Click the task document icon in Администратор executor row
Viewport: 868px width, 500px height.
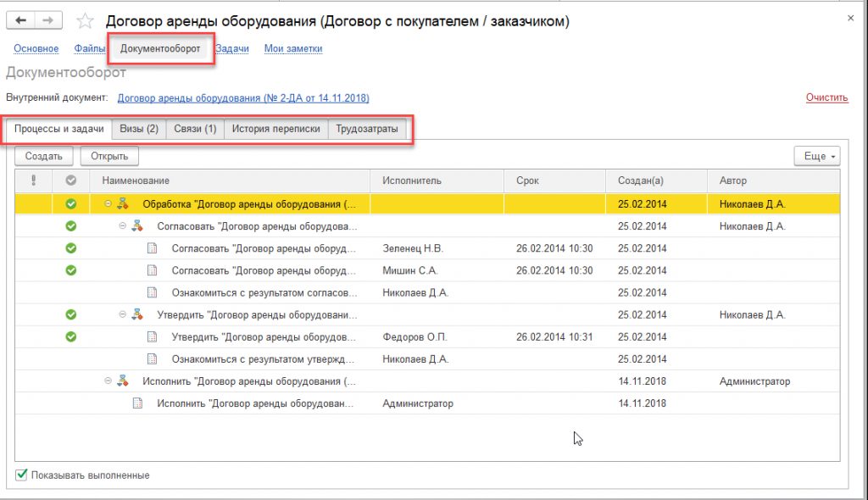138,403
